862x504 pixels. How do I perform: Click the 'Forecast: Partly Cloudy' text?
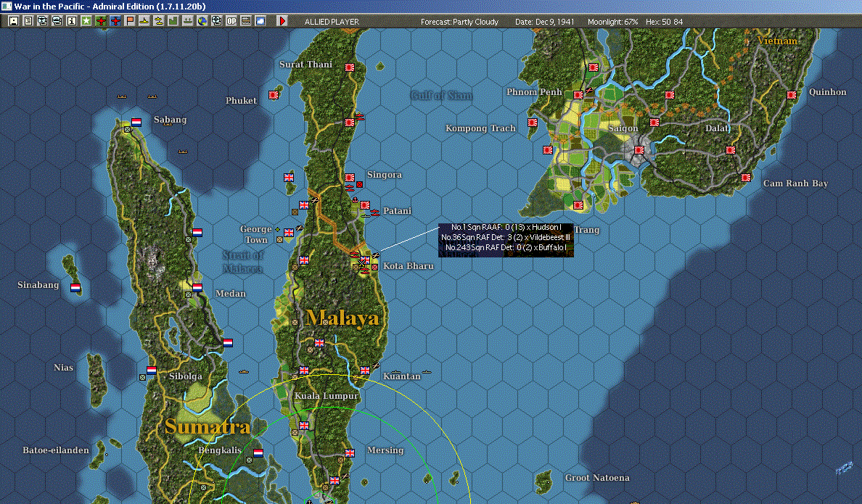point(459,22)
